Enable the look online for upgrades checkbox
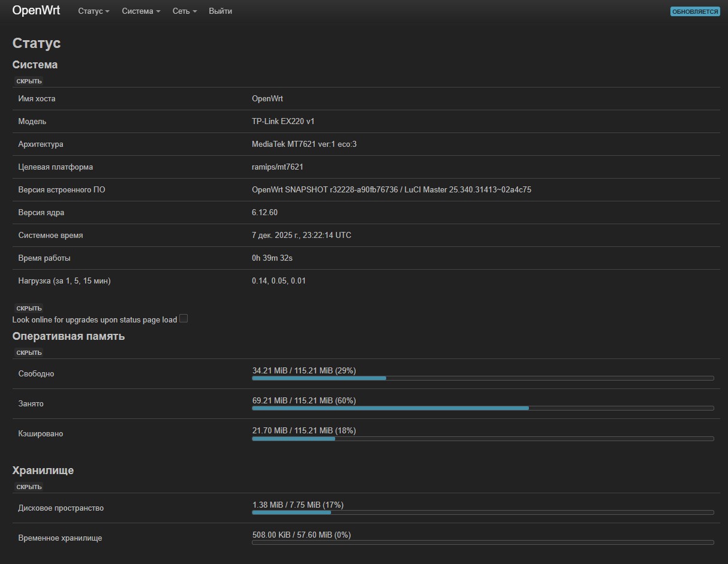Viewport: 728px width, 564px height. (183, 319)
